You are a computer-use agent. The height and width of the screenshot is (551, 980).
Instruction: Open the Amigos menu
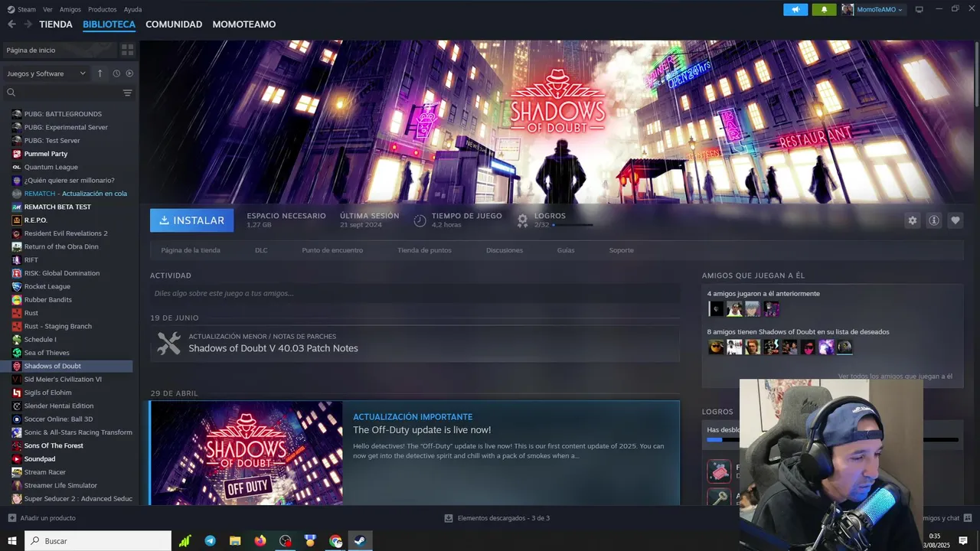coord(70,9)
